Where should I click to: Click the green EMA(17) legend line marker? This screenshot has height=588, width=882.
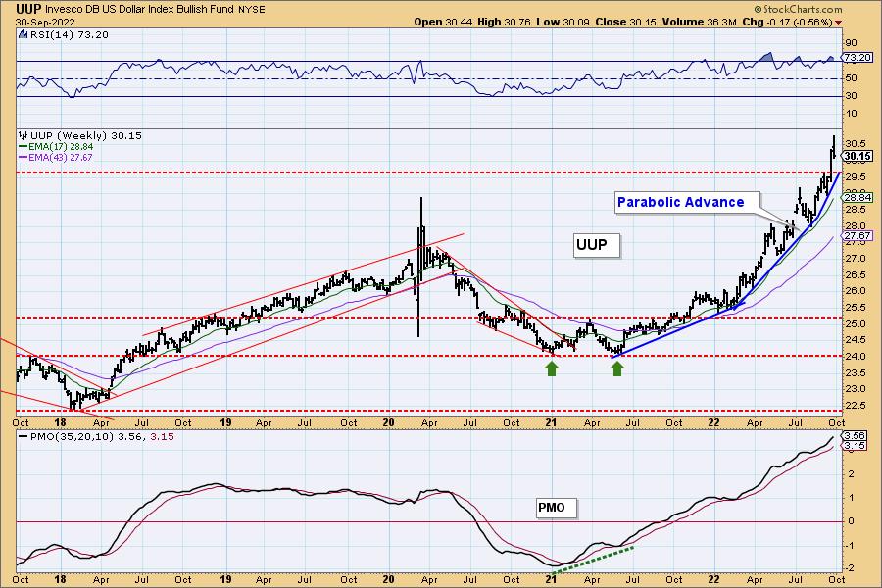point(24,146)
